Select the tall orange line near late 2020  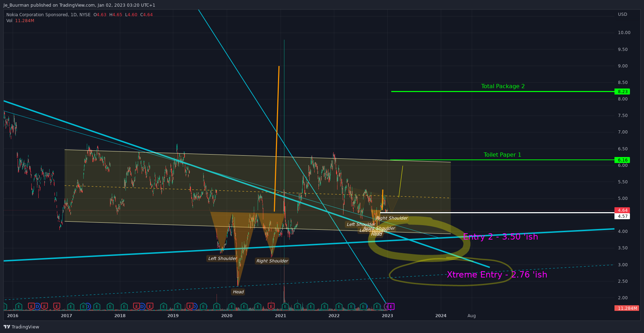[277, 139]
